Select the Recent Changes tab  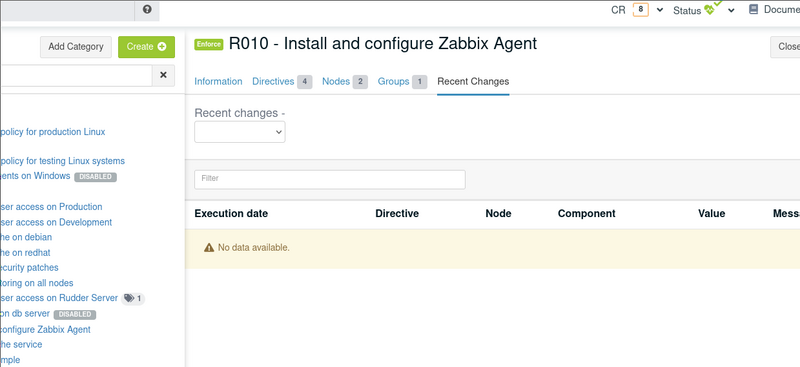click(x=473, y=81)
